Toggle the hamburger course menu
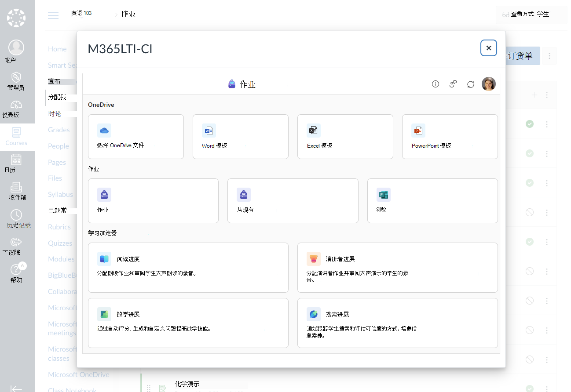571x392 pixels. 53,15
